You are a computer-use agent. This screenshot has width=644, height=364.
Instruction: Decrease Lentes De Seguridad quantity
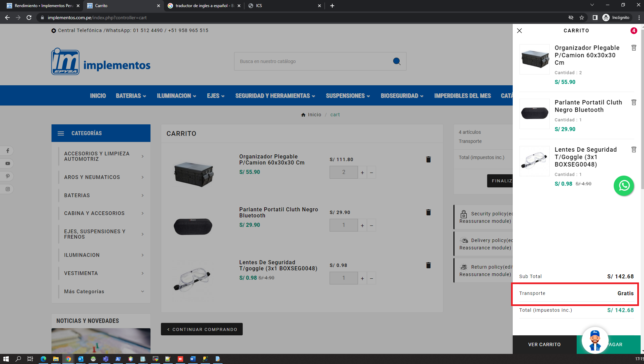(x=372, y=278)
